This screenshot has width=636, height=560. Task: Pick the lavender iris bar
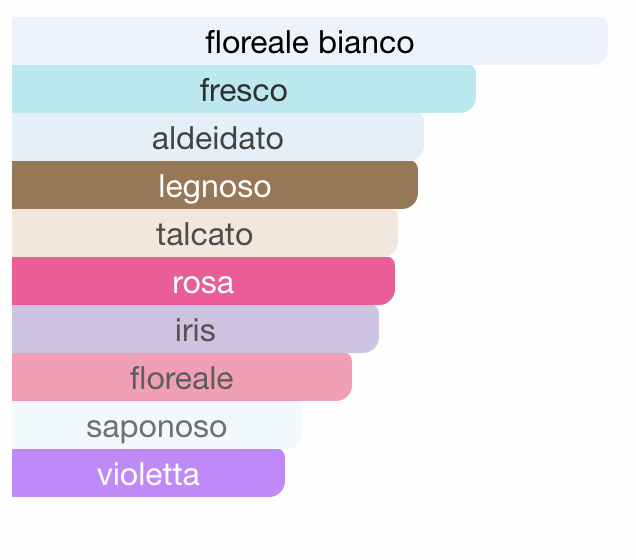(x=196, y=329)
